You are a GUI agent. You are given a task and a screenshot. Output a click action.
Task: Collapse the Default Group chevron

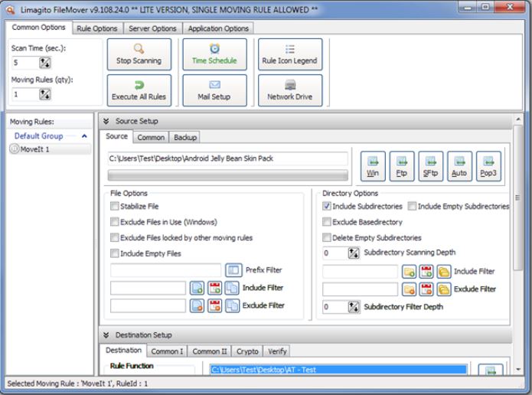pyautogui.click(x=84, y=136)
